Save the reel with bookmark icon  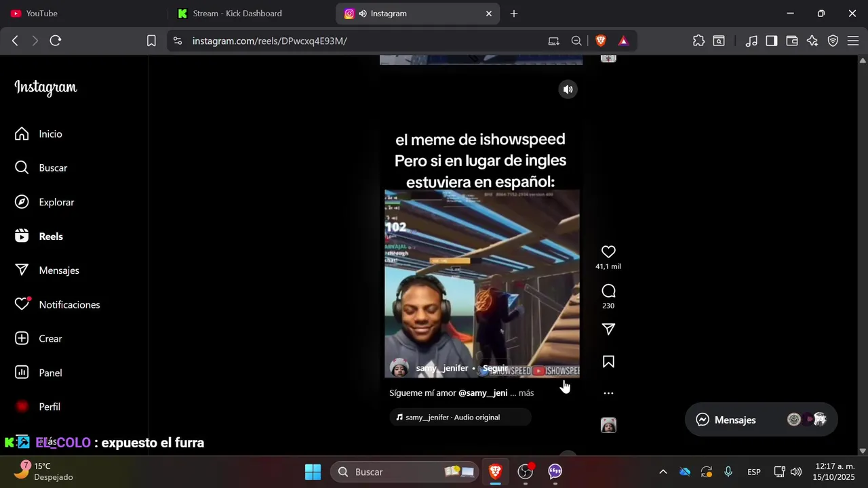pyautogui.click(x=608, y=362)
